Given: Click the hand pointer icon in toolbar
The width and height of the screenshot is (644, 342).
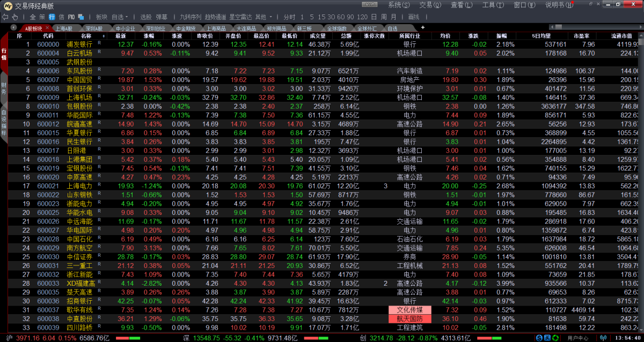Looking at the screenshot, I should click(x=15, y=17).
